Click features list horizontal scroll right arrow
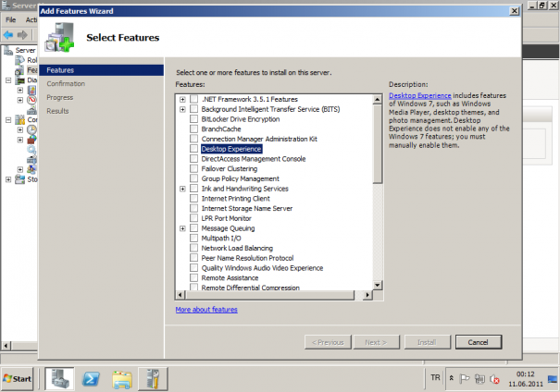 coord(367,295)
